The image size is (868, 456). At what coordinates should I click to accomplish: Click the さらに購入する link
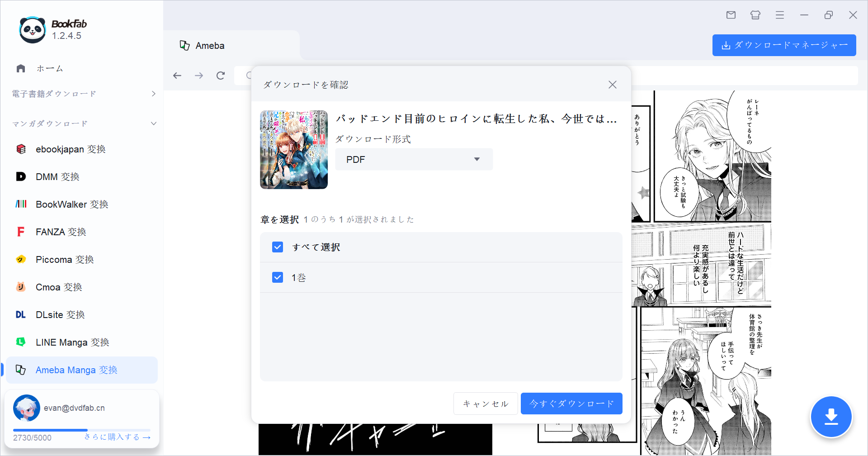click(x=118, y=437)
